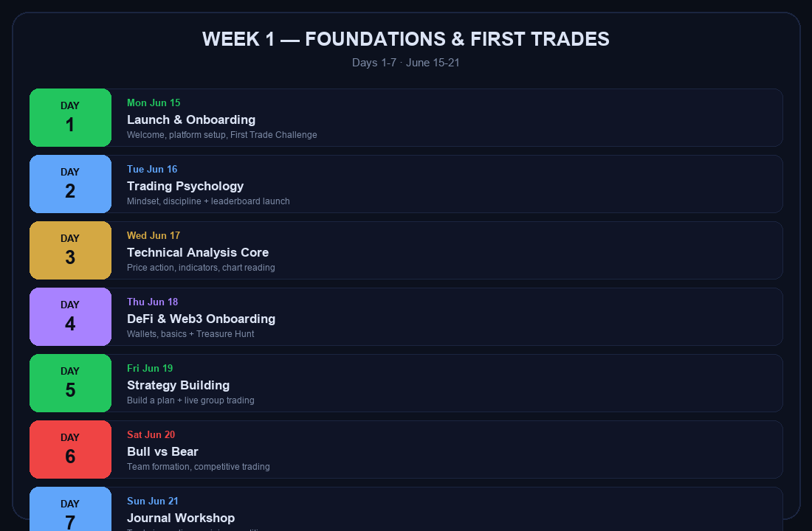Open the Launch & Onboarding title
Screen dimensions: 812x531
pos(191,119)
